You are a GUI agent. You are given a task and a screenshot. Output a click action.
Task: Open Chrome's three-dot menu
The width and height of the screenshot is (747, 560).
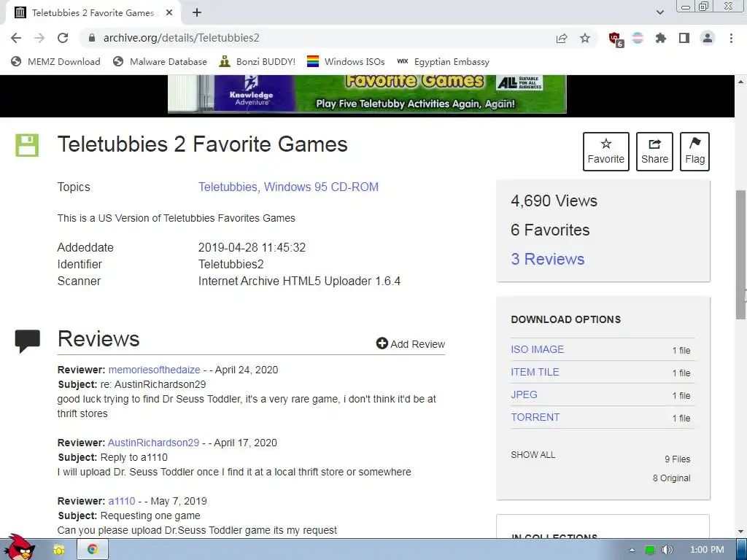tap(731, 38)
